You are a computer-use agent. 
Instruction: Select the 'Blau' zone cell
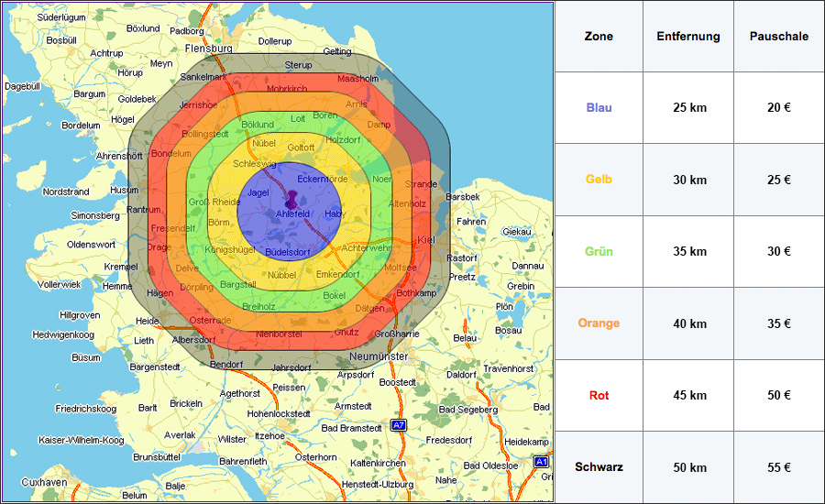click(599, 108)
